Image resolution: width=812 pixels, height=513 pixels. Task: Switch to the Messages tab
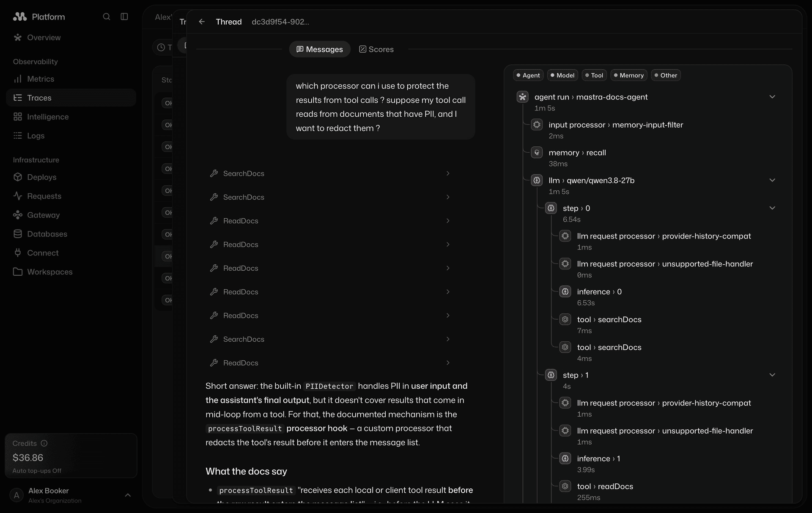point(320,49)
